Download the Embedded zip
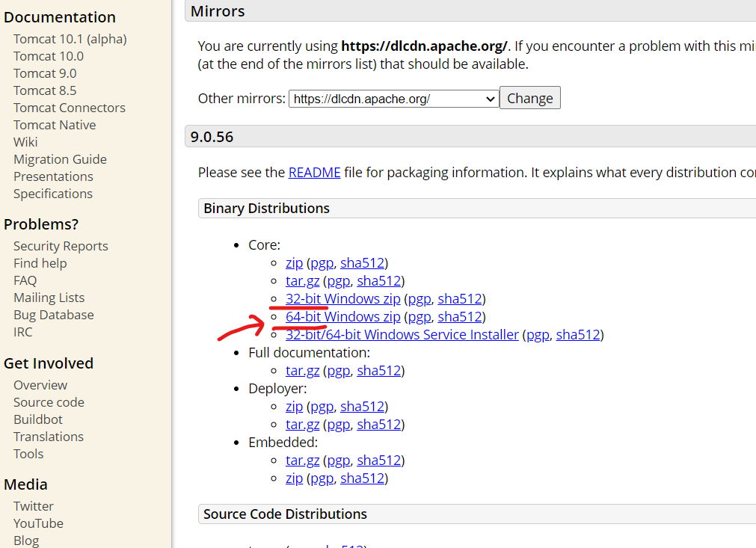 (x=294, y=478)
